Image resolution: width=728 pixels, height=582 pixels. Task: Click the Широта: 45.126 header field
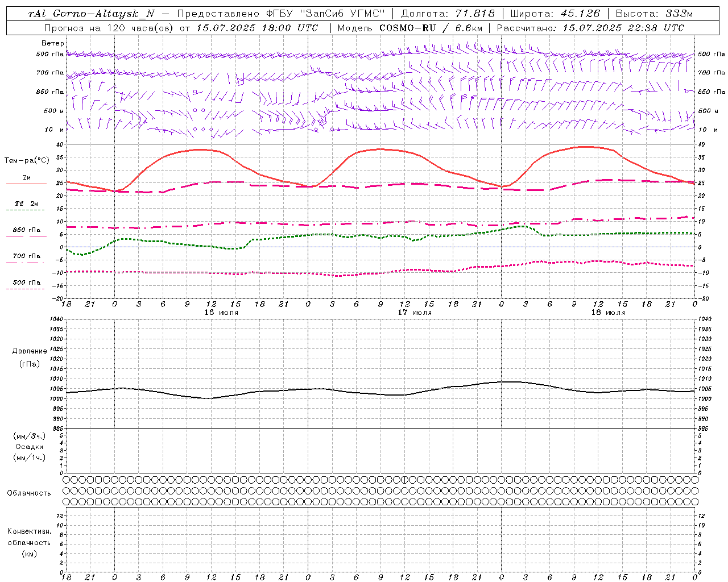click(x=556, y=14)
